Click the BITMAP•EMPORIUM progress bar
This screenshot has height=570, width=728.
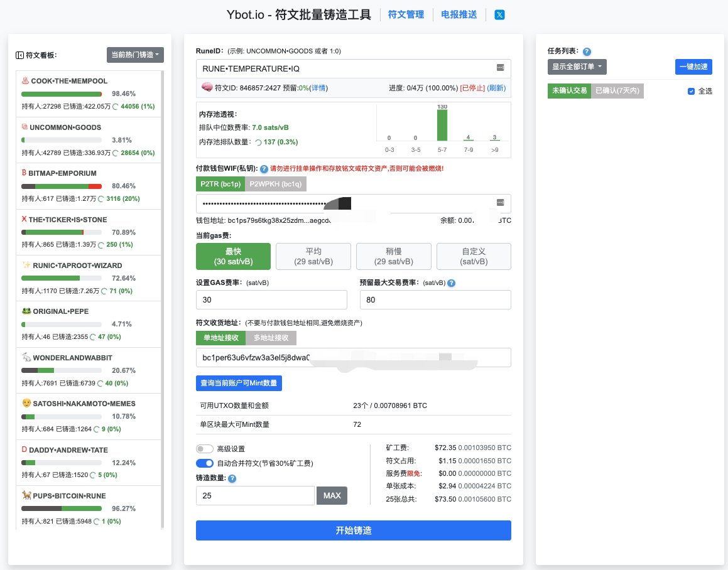click(62, 186)
